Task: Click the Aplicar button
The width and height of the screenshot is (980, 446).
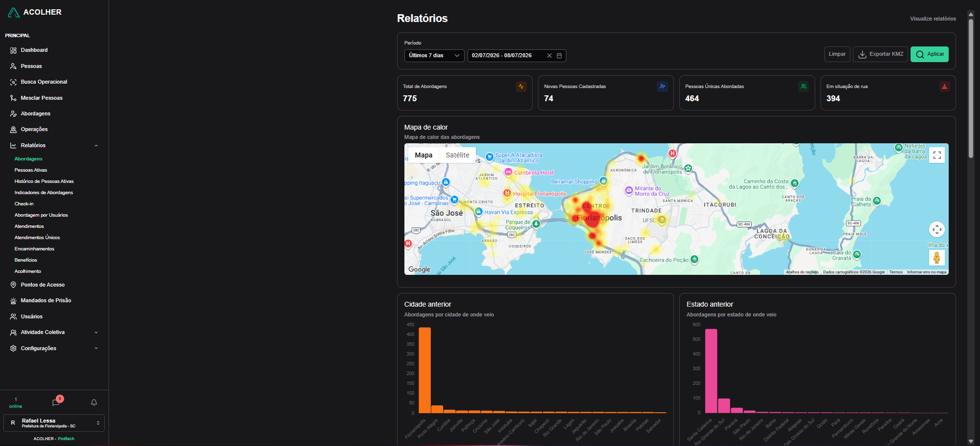Action: point(929,54)
